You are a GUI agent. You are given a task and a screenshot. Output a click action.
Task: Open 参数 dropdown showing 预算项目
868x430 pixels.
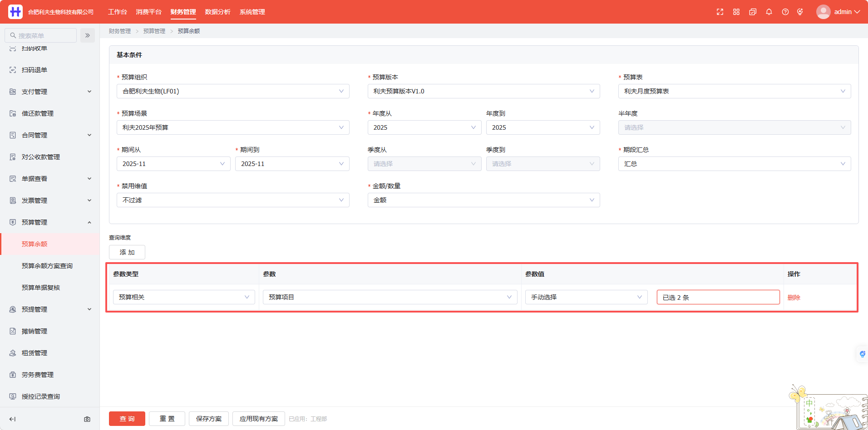point(390,297)
